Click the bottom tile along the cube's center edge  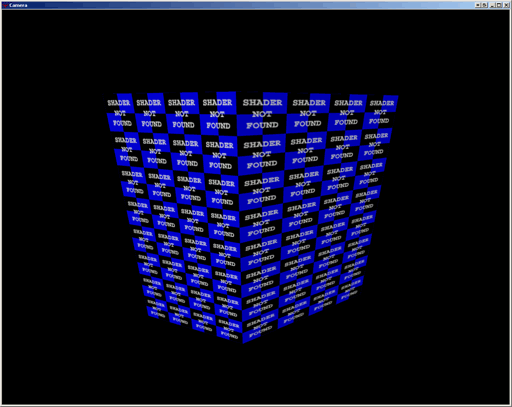pos(260,327)
